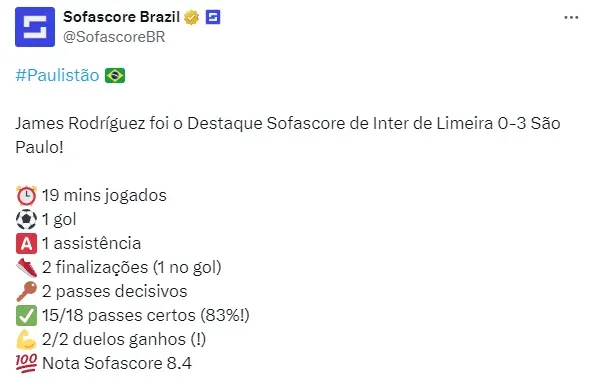Screen dimensions: 590x384
Task: Click the 19 mins jogados text
Action: pos(104,196)
